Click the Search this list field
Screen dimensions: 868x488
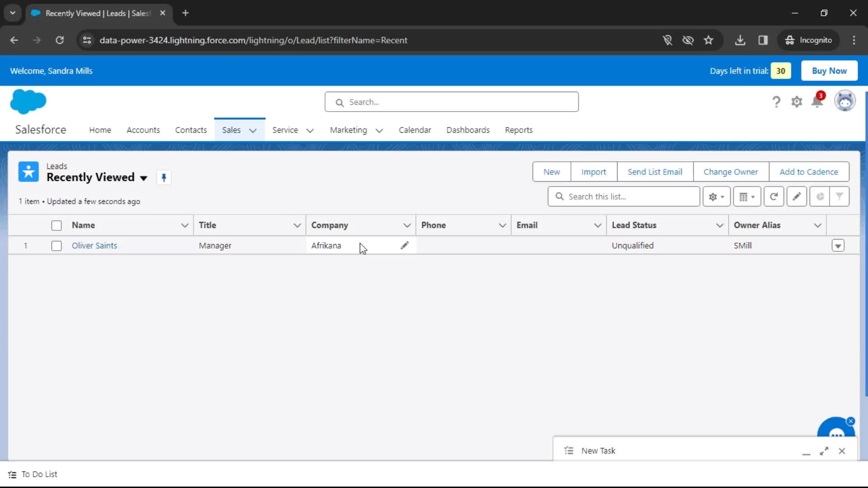tap(624, 197)
